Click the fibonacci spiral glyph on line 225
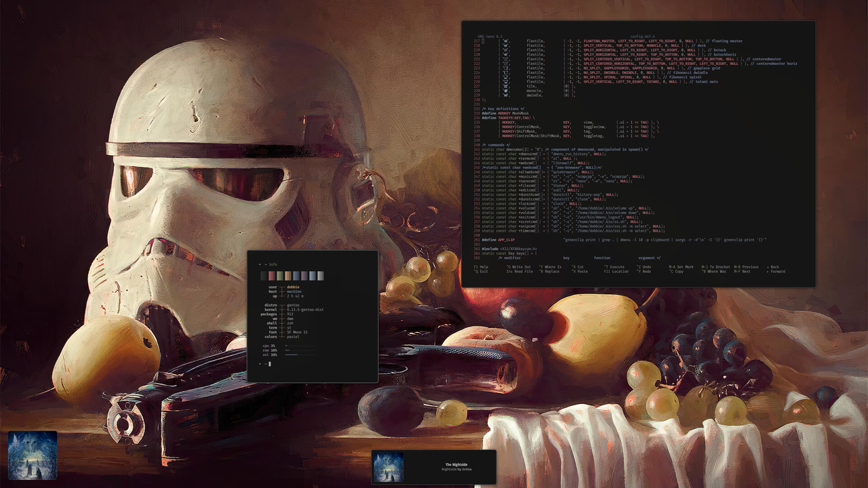868x488 pixels. pos(506,77)
